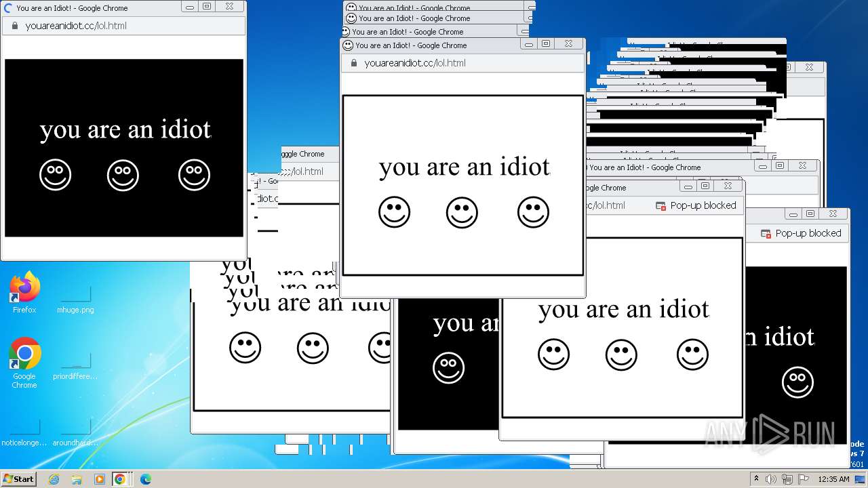Click pop-up blocked icon in rightmost window
868x488 pixels.
tap(766, 234)
